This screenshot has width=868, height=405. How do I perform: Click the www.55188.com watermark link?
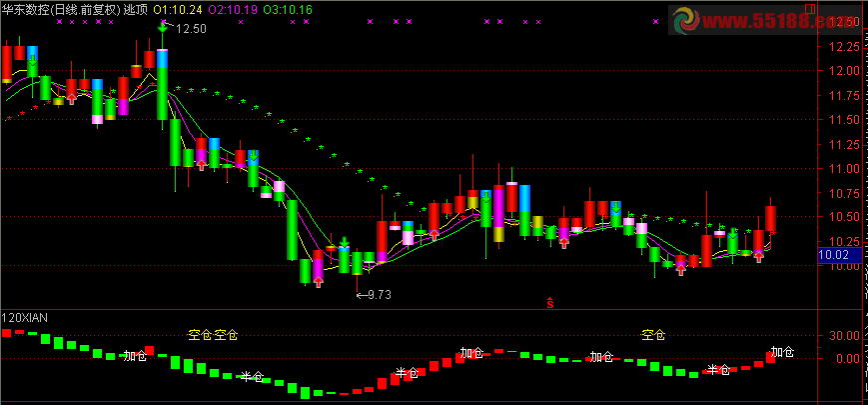click(780, 22)
